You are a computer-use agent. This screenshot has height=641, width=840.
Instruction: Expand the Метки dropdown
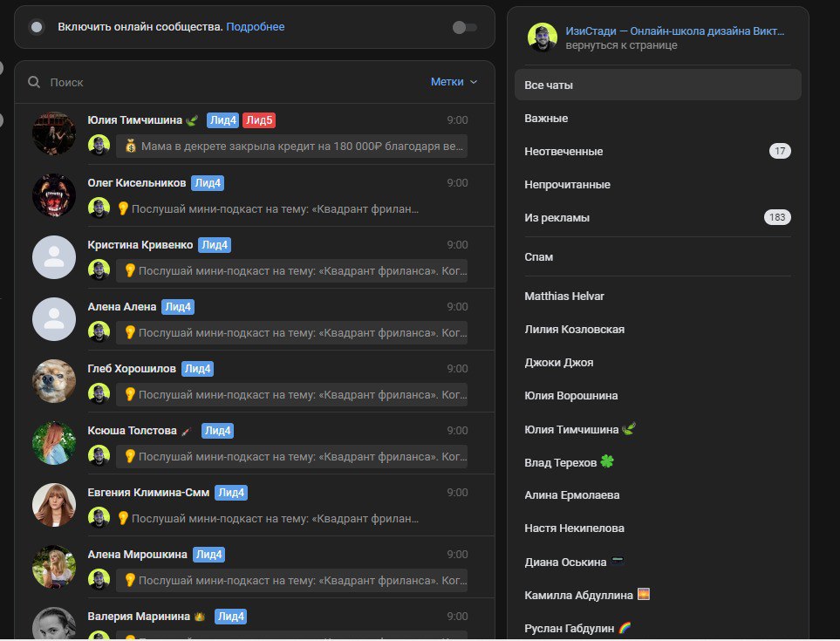(454, 81)
